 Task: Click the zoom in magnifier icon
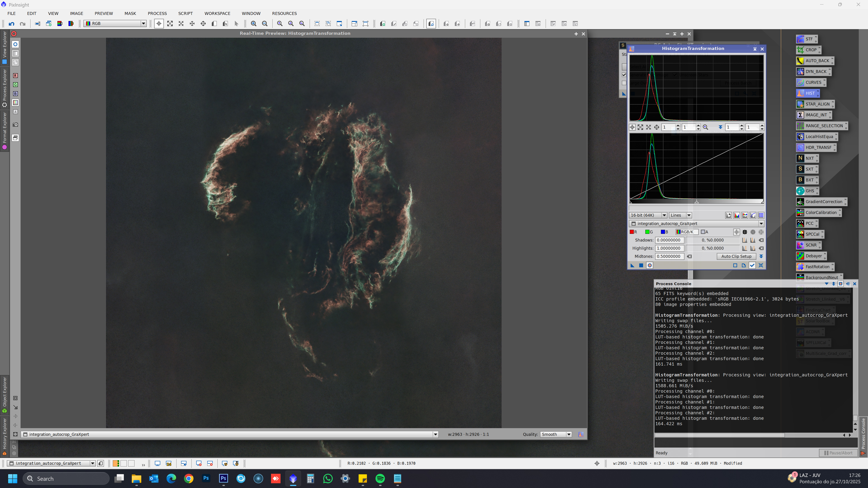253,23
